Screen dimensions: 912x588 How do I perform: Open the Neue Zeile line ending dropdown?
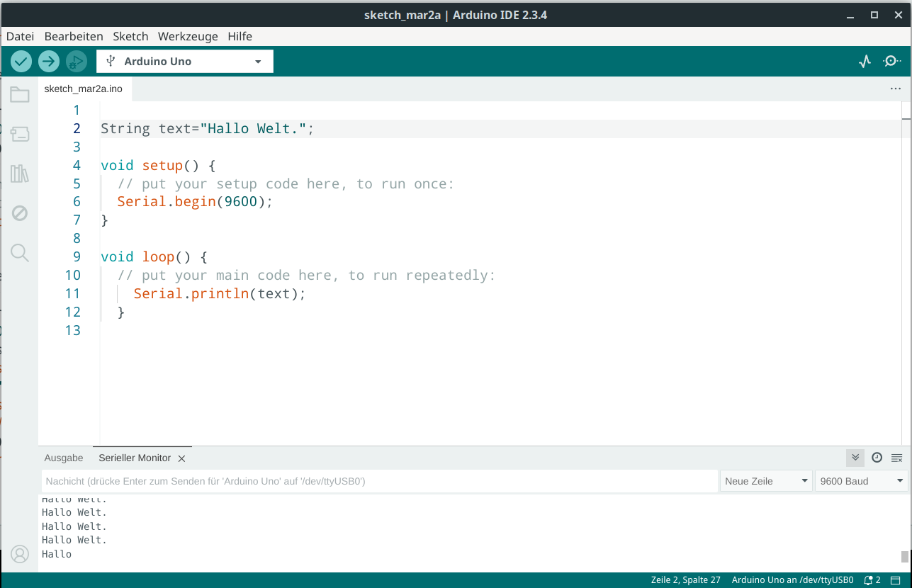point(766,481)
